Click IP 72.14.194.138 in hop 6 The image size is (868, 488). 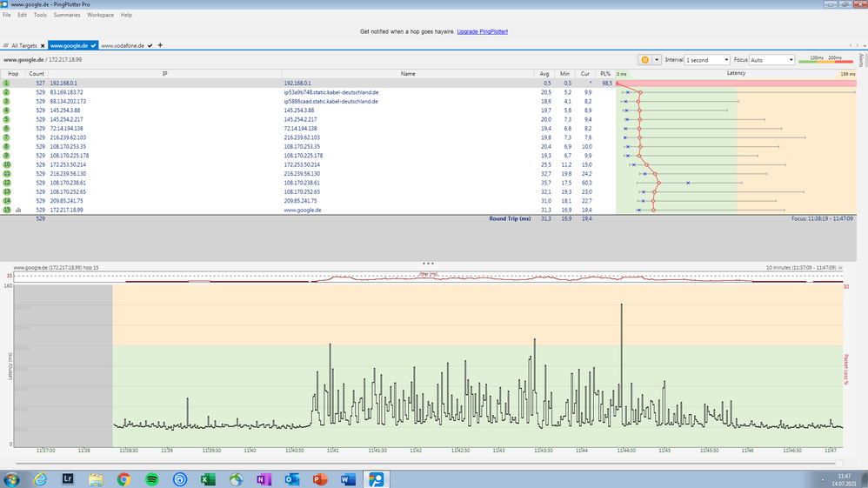(66, 128)
